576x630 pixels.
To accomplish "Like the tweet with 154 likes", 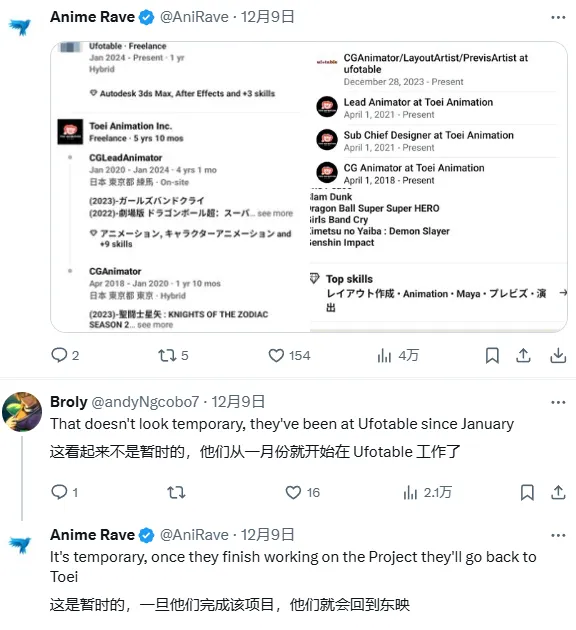I will tap(289, 356).
